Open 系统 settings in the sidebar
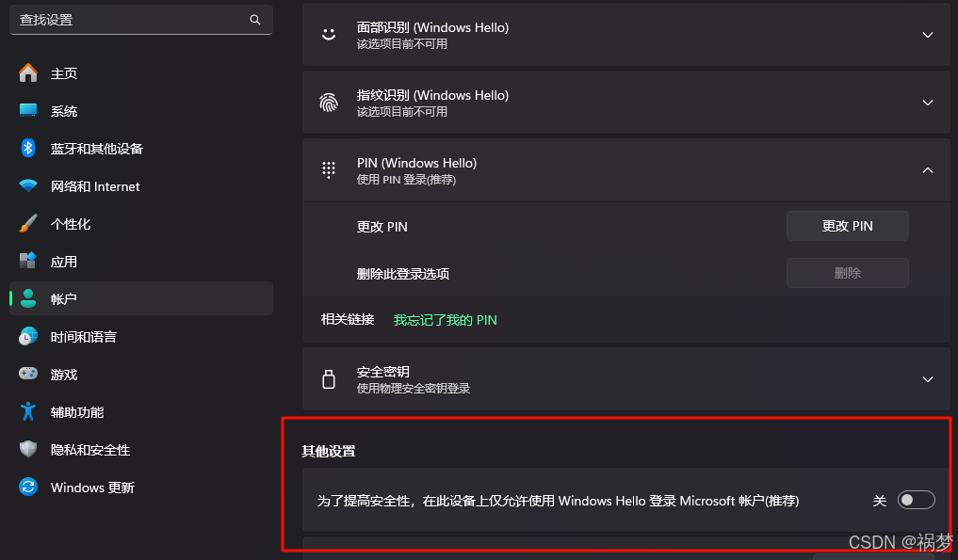 tap(141, 111)
